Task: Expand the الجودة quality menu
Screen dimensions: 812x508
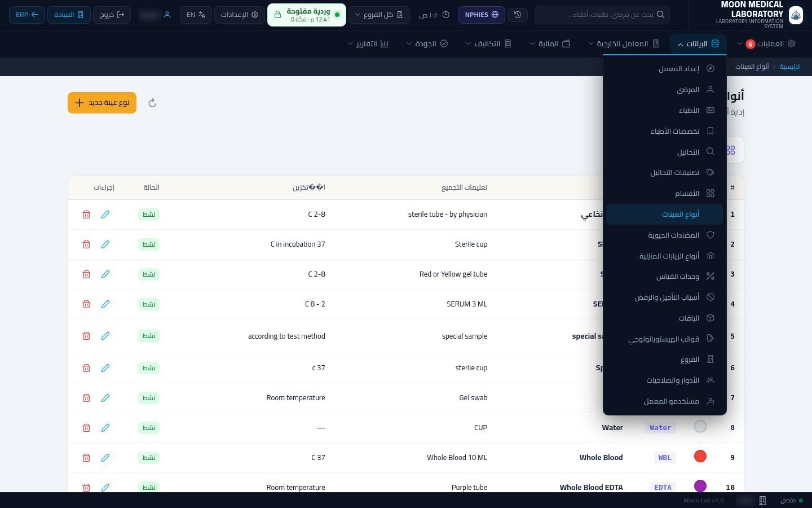Action: tap(427, 43)
